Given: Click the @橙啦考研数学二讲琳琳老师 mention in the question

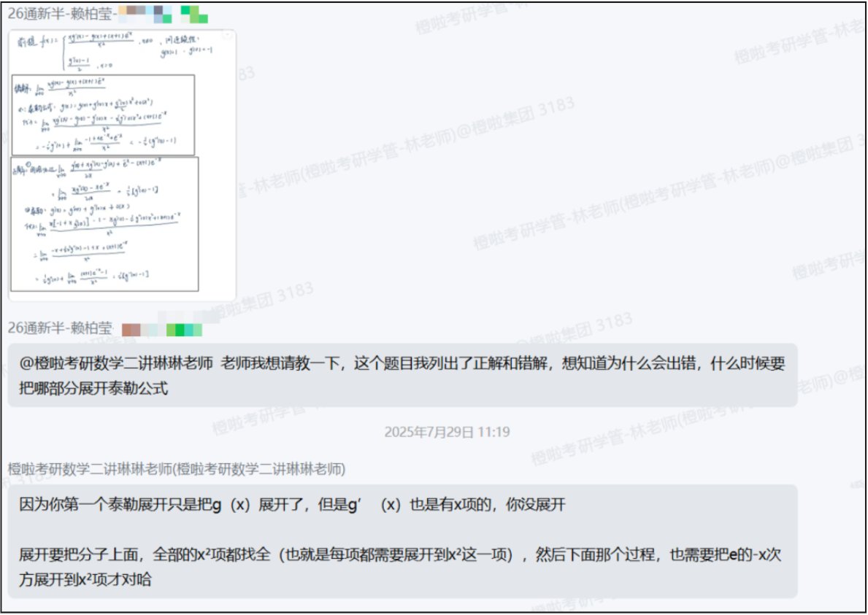Looking at the screenshot, I should [x=116, y=363].
